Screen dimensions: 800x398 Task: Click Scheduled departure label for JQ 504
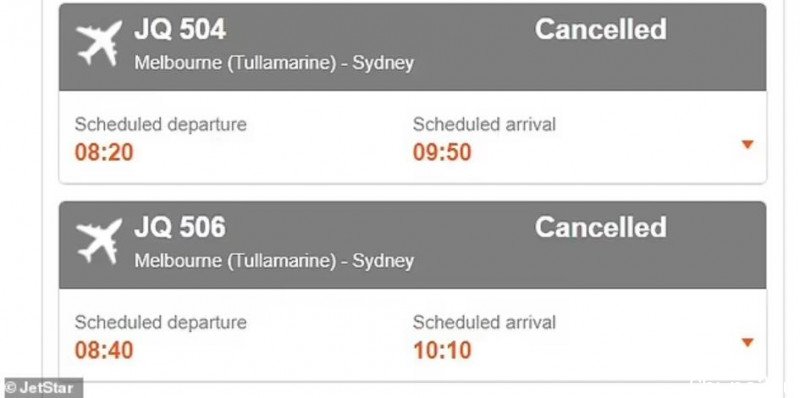pyautogui.click(x=161, y=125)
